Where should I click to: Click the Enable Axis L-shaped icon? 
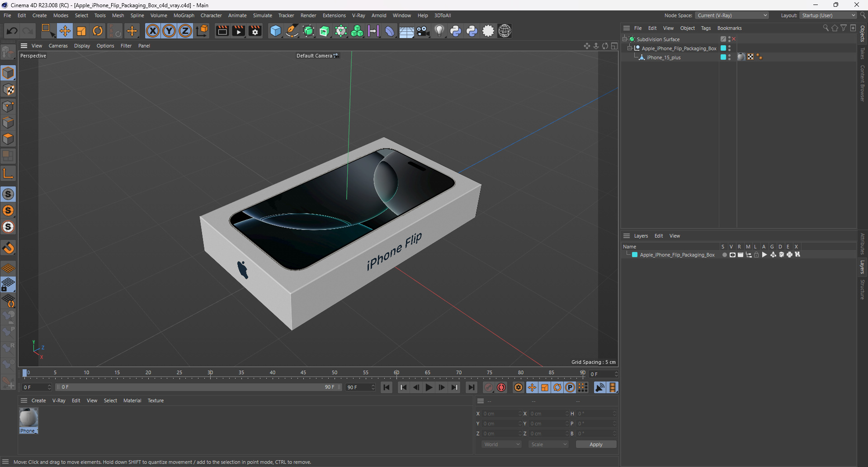(x=8, y=173)
